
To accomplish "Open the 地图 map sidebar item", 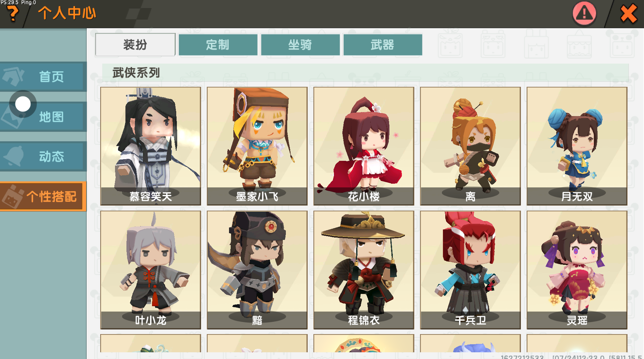I will tap(43, 117).
